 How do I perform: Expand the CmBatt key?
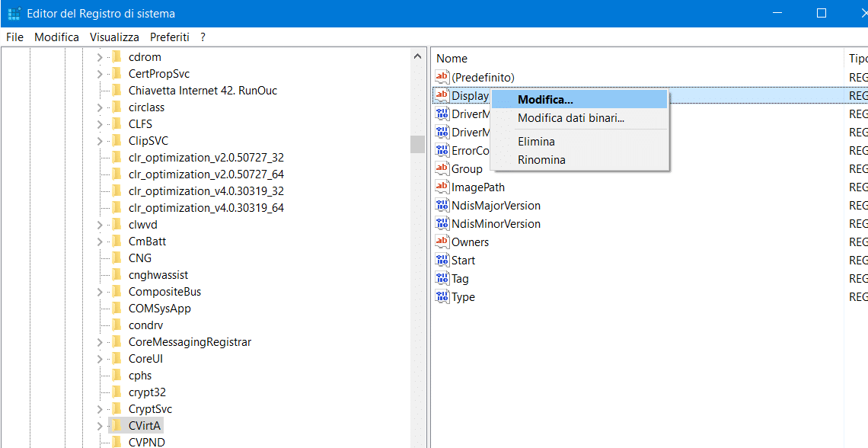(x=100, y=241)
